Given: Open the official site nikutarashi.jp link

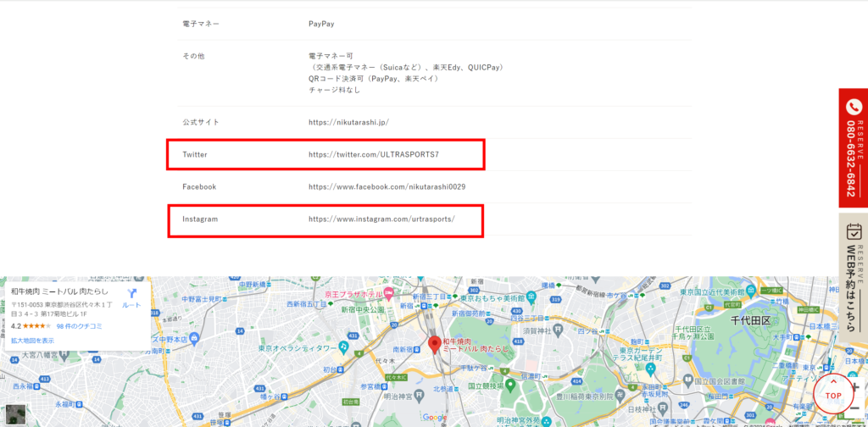Looking at the screenshot, I should tap(348, 122).
